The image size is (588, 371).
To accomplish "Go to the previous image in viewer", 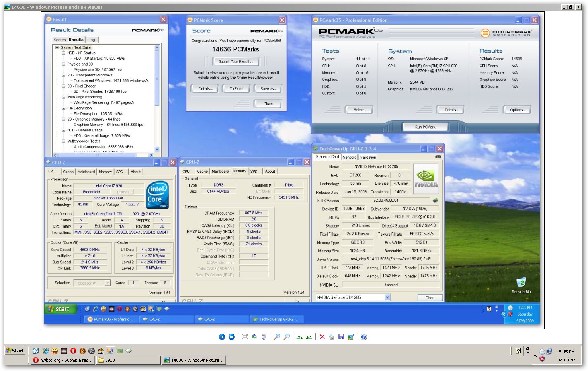I will 222,337.
